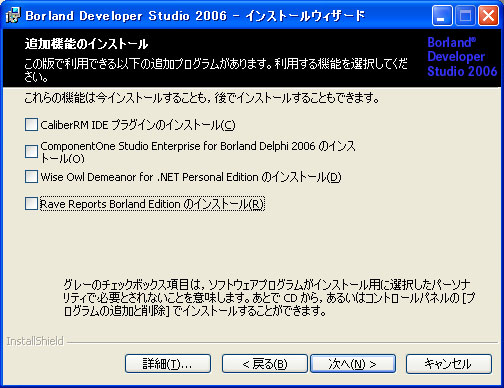
Task: Enable ComponentOne Studio Enterprise install checkbox
Action: 31,151
